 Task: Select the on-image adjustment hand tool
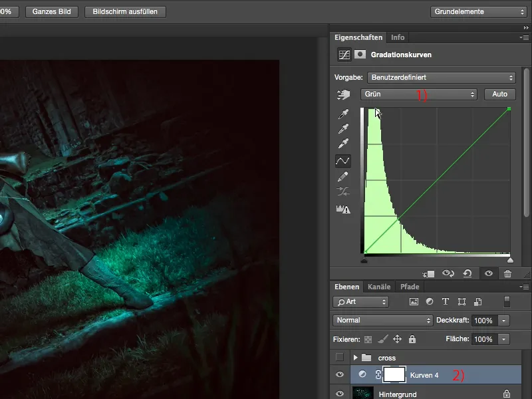(343, 94)
